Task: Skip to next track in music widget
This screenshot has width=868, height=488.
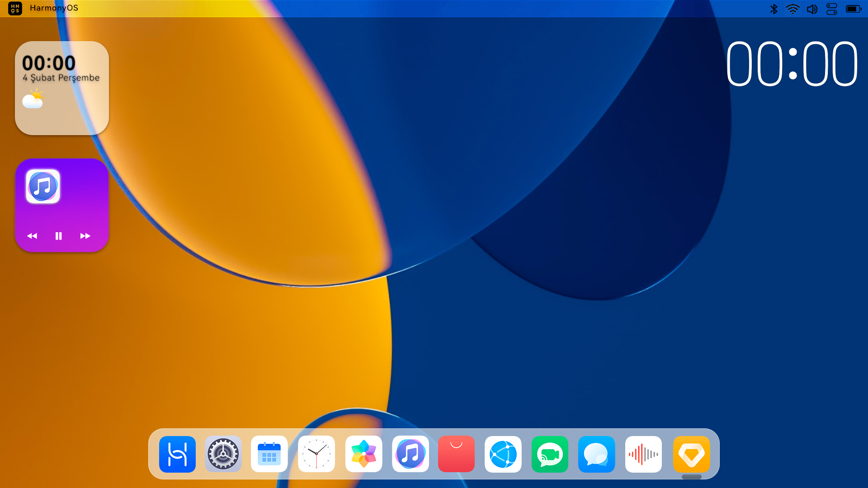Action: [85, 236]
